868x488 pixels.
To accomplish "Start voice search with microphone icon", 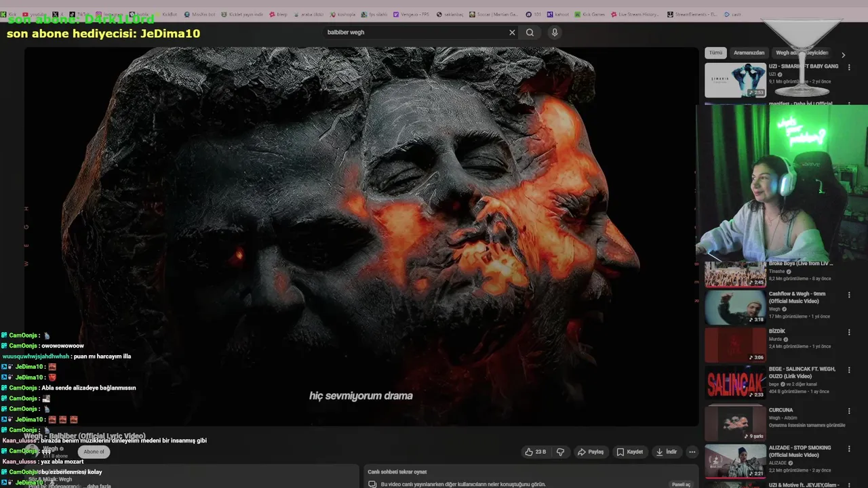I will tap(555, 33).
